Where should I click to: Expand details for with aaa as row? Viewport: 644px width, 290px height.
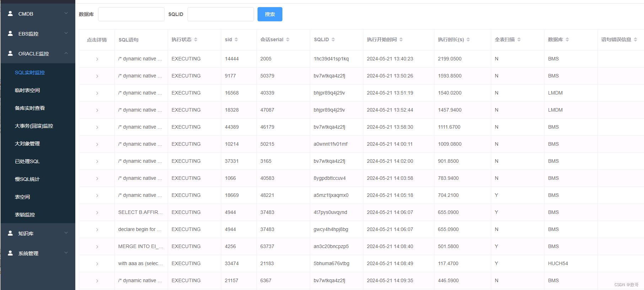pos(97,264)
